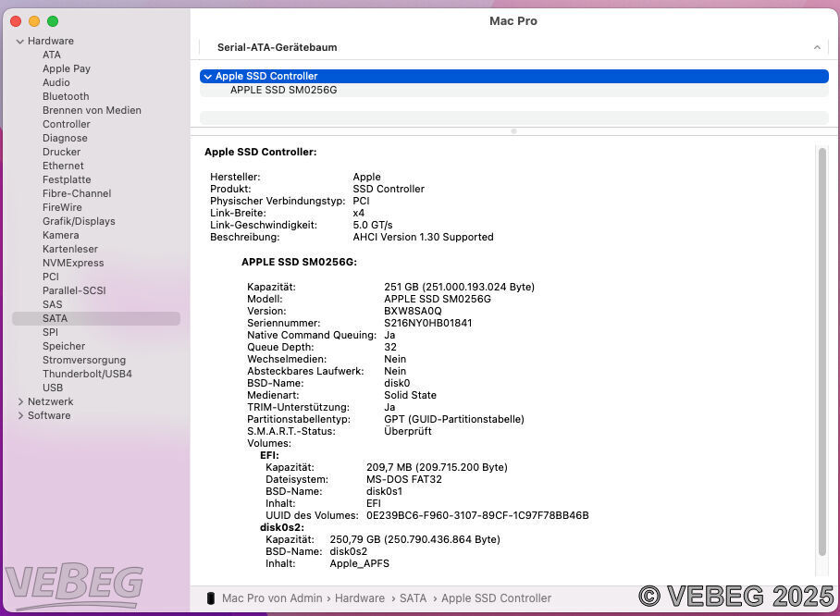Click the 'EFI:' volume heading

click(x=269, y=455)
